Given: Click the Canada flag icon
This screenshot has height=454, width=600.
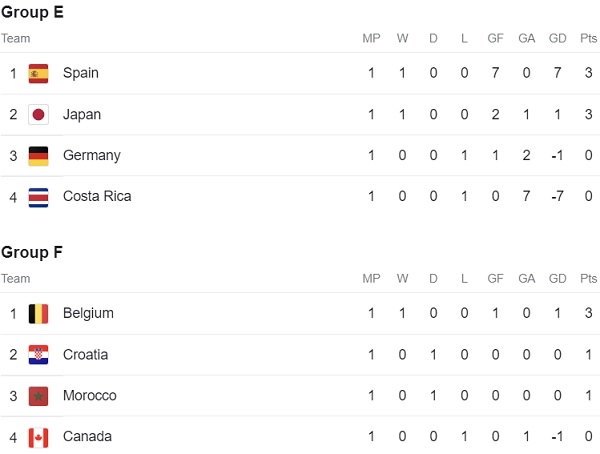Looking at the screenshot, I should 38,438.
